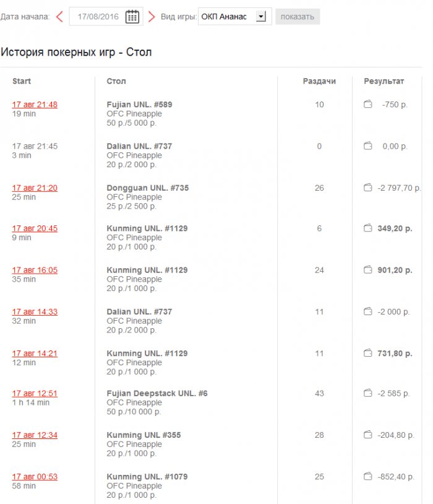The width and height of the screenshot is (433, 504).
Task: Click wallet icon beside -750 р. result
Action: coord(368,104)
